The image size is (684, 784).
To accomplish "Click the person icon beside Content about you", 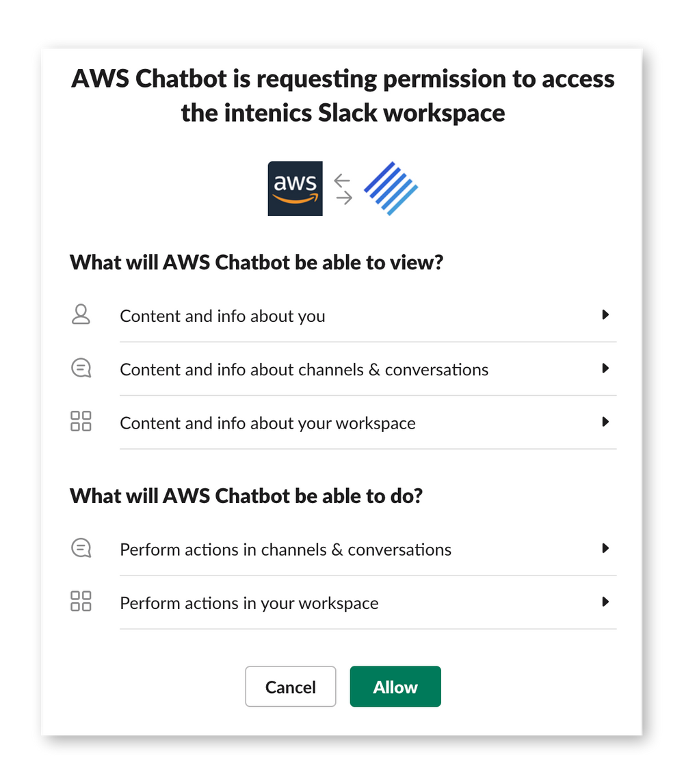I will (x=81, y=314).
